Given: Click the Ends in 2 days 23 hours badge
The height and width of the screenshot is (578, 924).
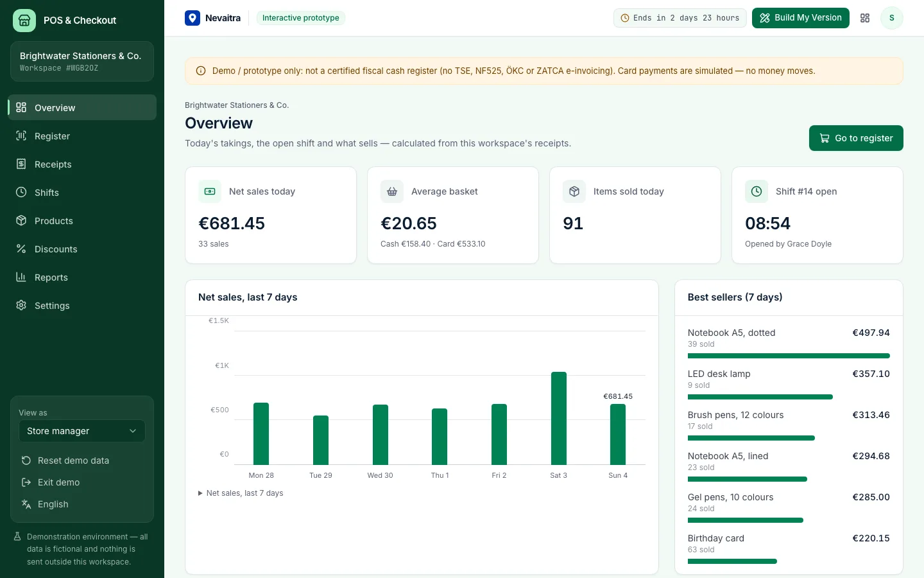Looking at the screenshot, I should point(680,18).
